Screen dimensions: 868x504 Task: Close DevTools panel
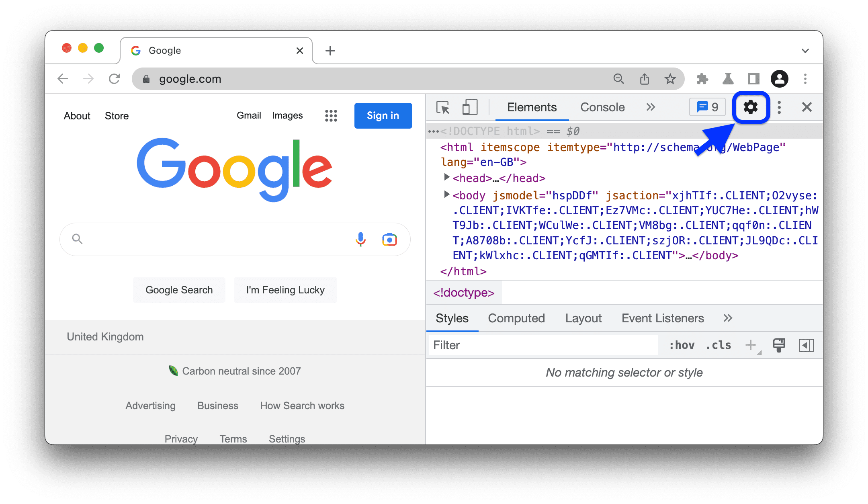(807, 108)
